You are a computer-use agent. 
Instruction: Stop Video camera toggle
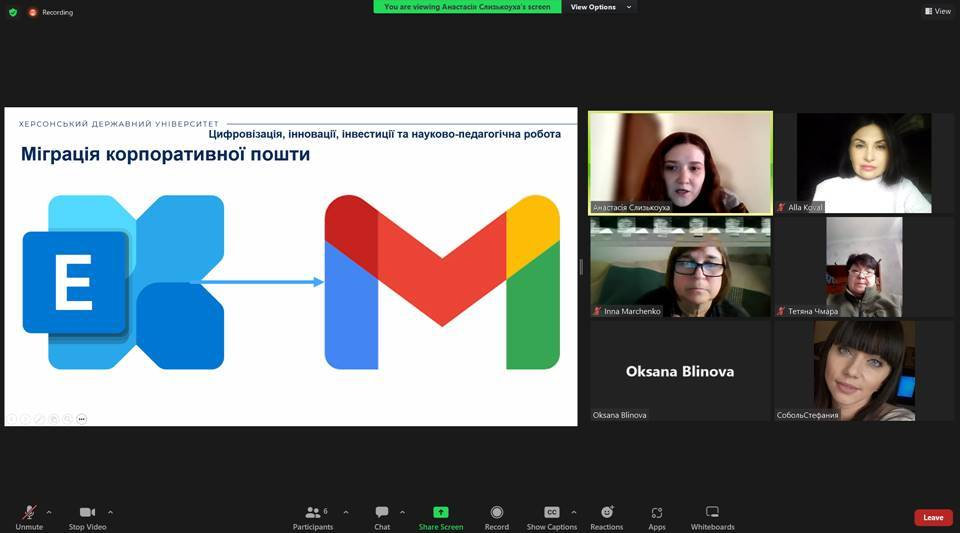coord(88,517)
